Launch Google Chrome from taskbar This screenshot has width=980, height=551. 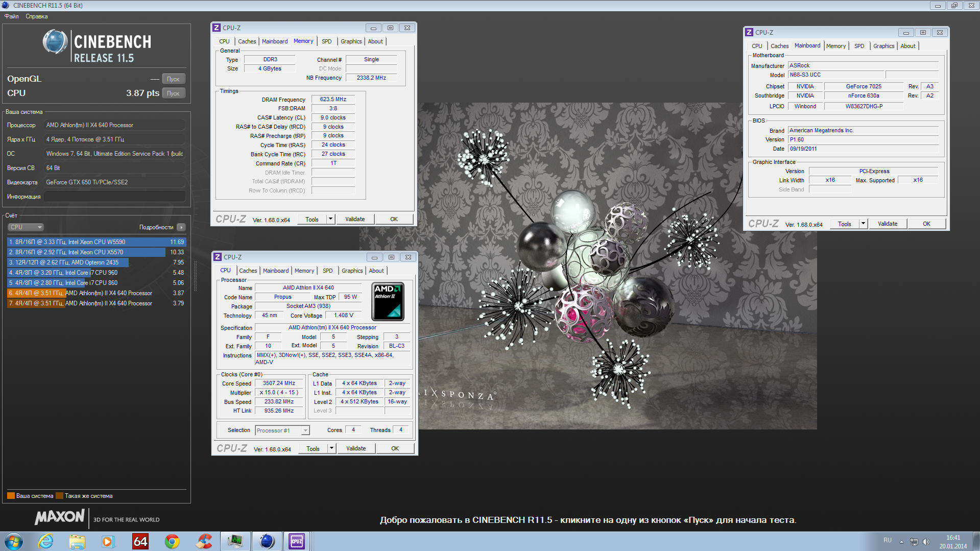(172, 541)
